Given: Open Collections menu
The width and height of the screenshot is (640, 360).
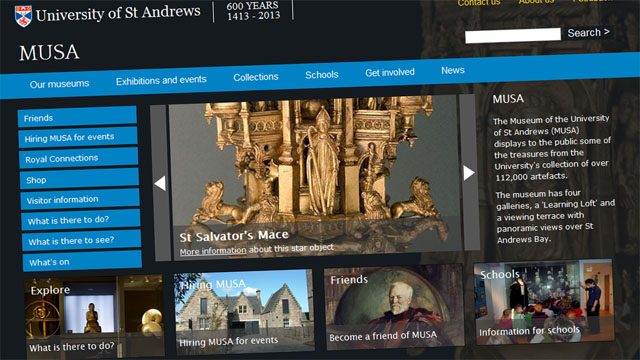Looking at the screenshot, I should (256, 77).
